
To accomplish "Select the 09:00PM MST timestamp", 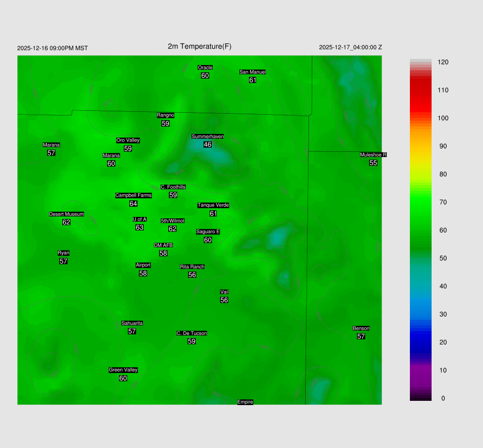I will [x=52, y=48].
